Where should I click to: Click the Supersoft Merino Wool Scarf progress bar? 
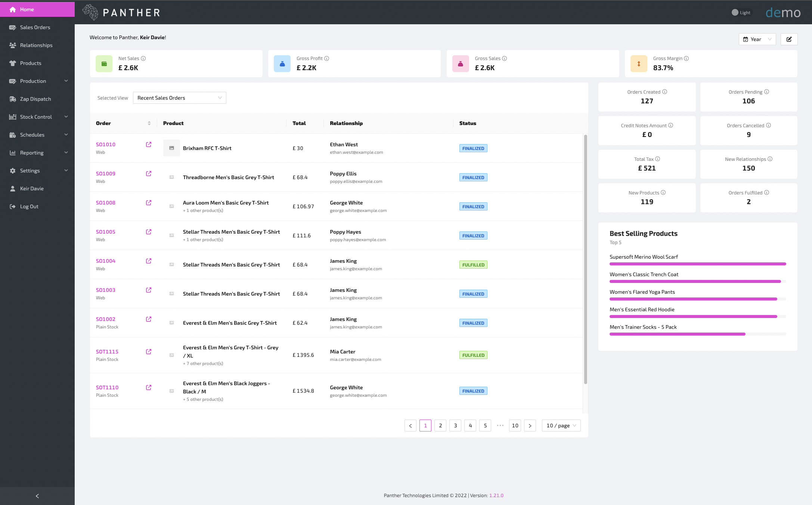(697, 264)
